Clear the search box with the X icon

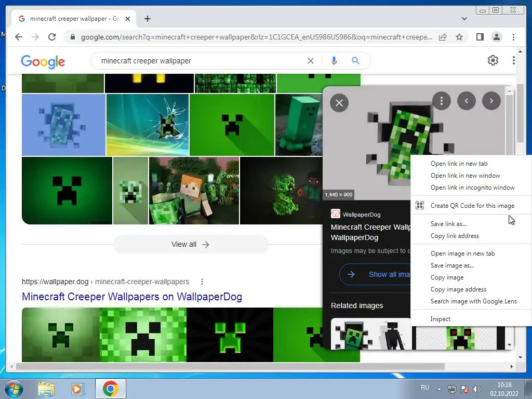[311, 61]
